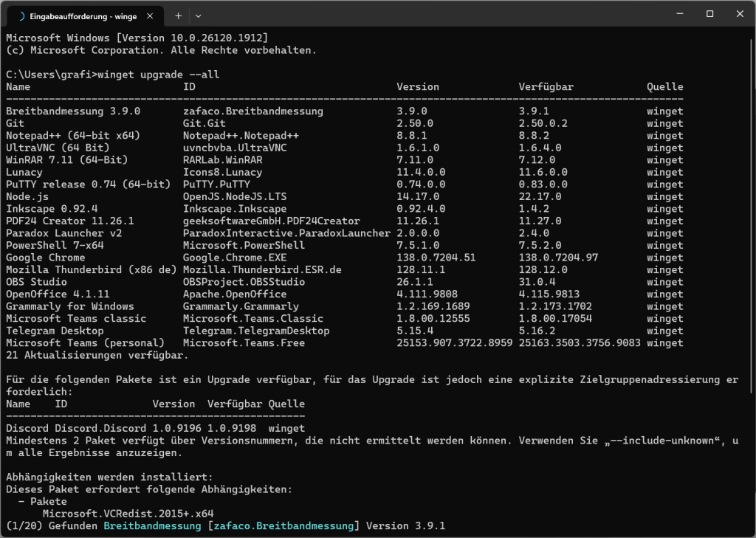The image size is (756, 538).
Task: Click 'Microsoft.Teams.Free' ID
Action: pyautogui.click(x=244, y=342)
